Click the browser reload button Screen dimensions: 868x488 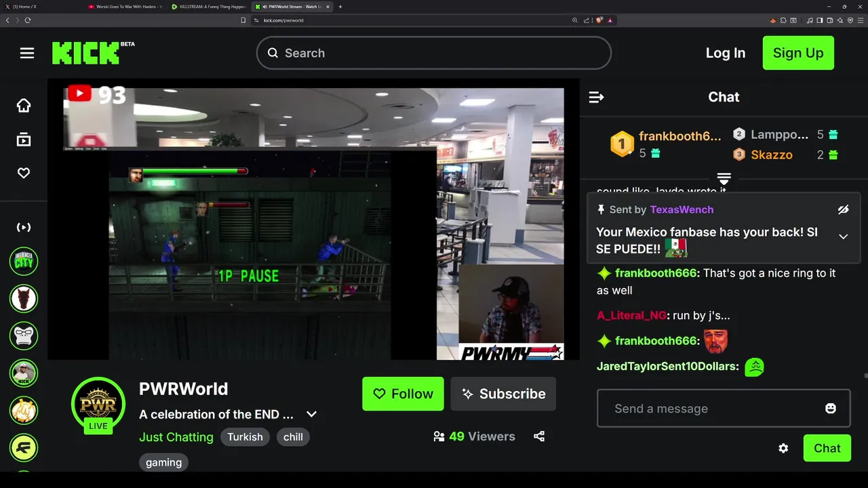pyautogui.click(x=28, y=20)
